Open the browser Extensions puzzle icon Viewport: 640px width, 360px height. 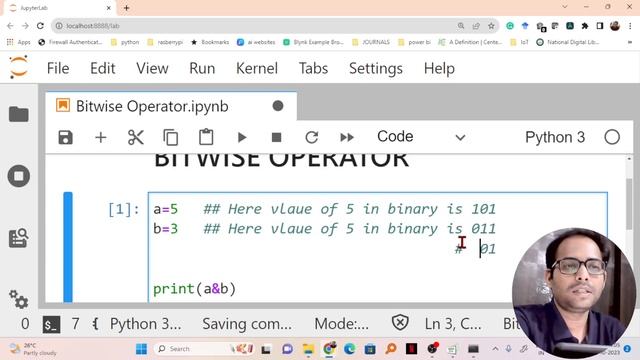click(x=585, y=26)
